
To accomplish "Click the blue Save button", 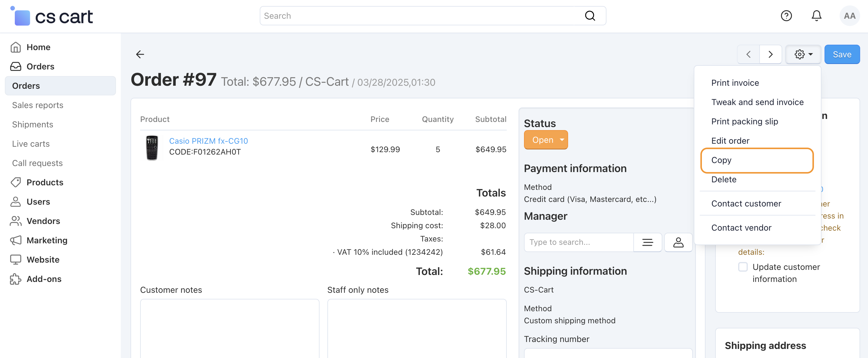I will pyautogui.click(x=842, y=54).
